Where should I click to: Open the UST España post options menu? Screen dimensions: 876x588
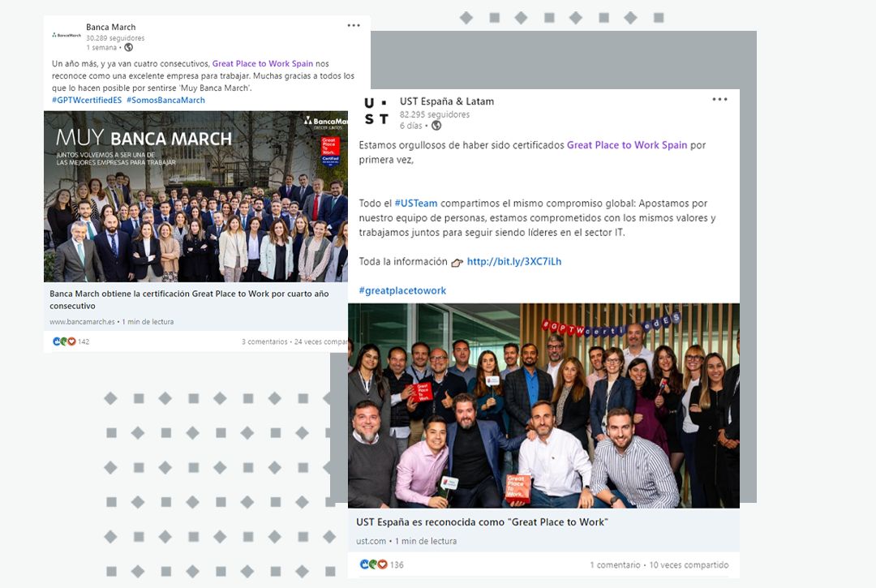coord(719,100)
